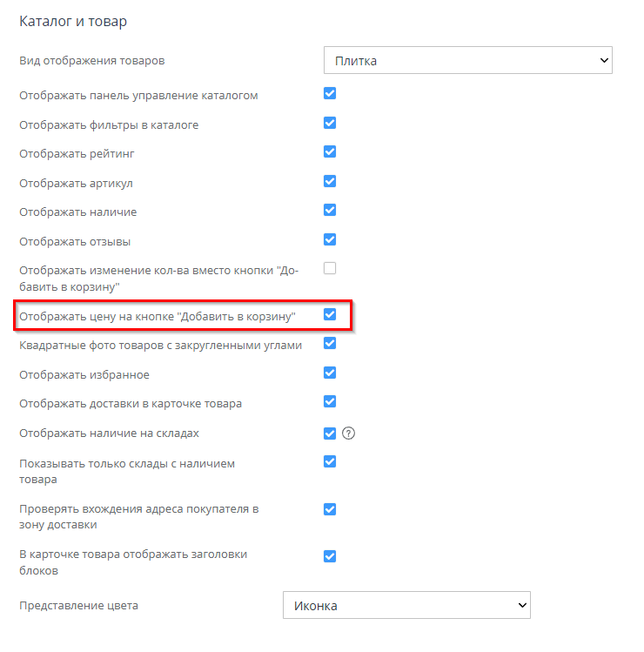Uncheck price display on "Добавить в корзину" button
The width and height of the screenshot is (644, 652).
coord(330,315)
